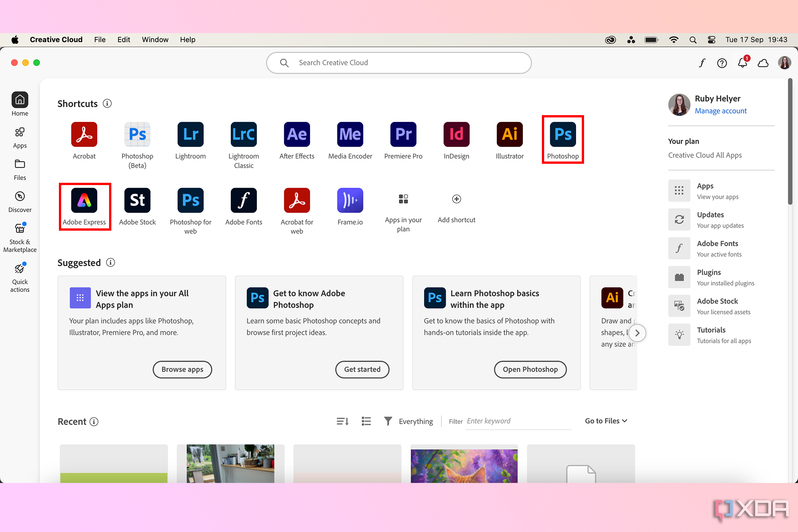Show next suggested cards with arrow
This screenshot has height=532, width=798.
coord(637,333)
